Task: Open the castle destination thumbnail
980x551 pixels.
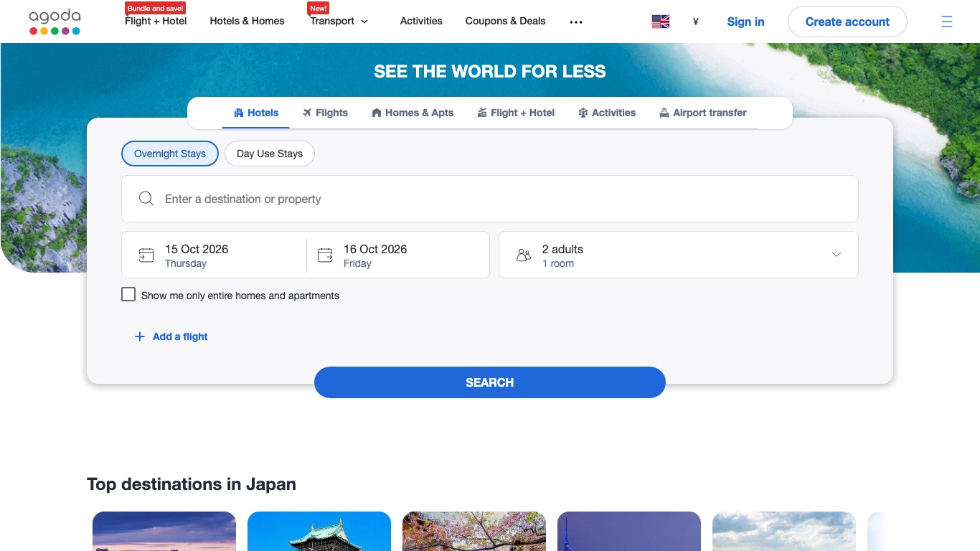Action: tap(319, 531)
